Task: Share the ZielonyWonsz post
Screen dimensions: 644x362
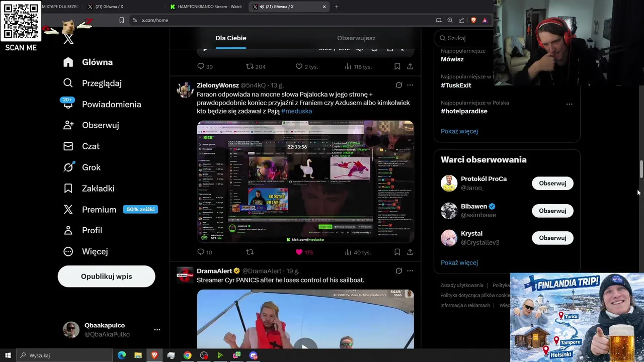Action: tap(410, 252)
